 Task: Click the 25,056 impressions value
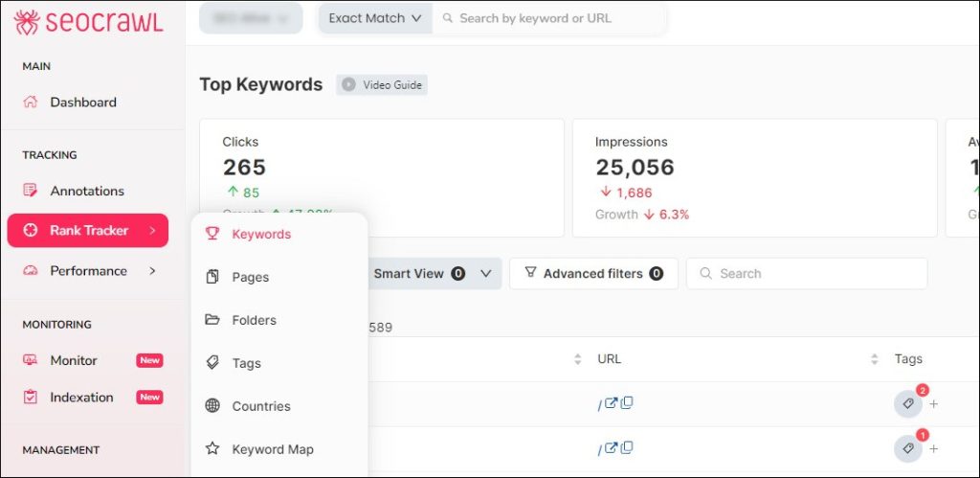click(x=635, y=168)
